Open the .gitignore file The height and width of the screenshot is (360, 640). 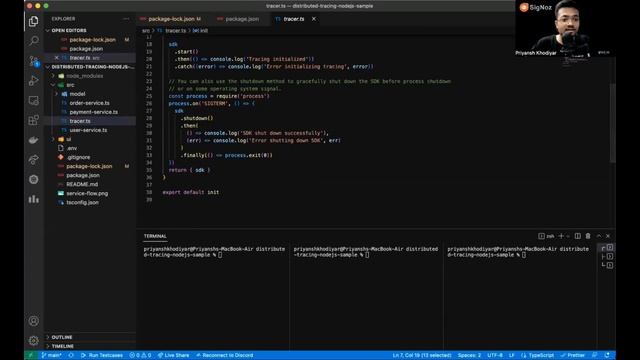point(78,157)
